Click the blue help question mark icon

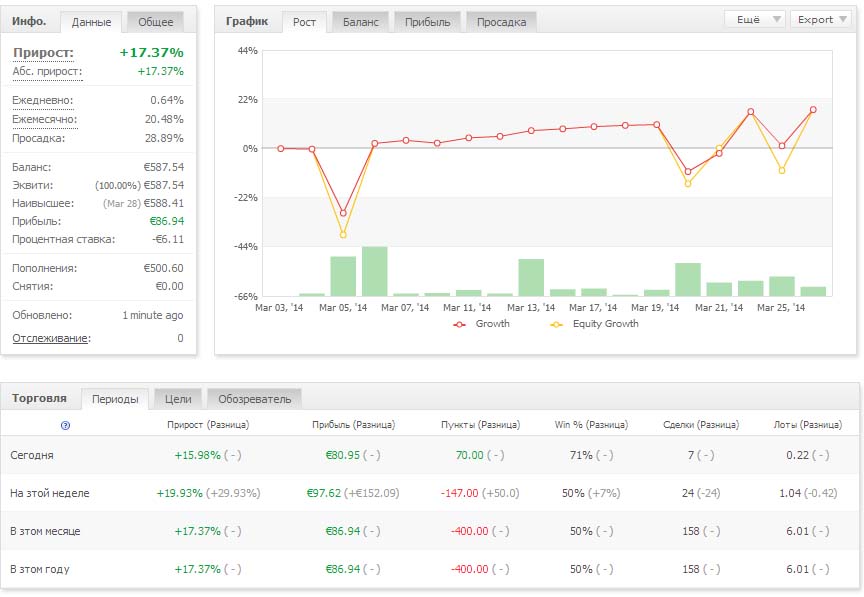[66, 425]
